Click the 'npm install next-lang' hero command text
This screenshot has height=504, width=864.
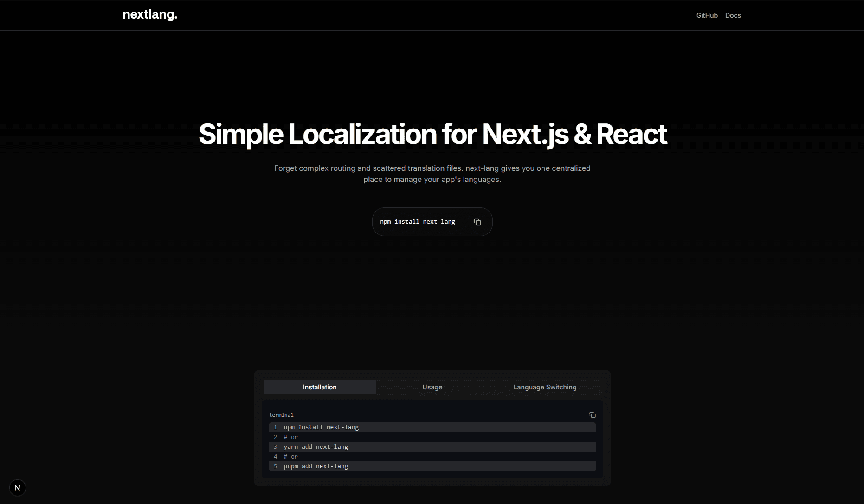(x=417, y=222)
